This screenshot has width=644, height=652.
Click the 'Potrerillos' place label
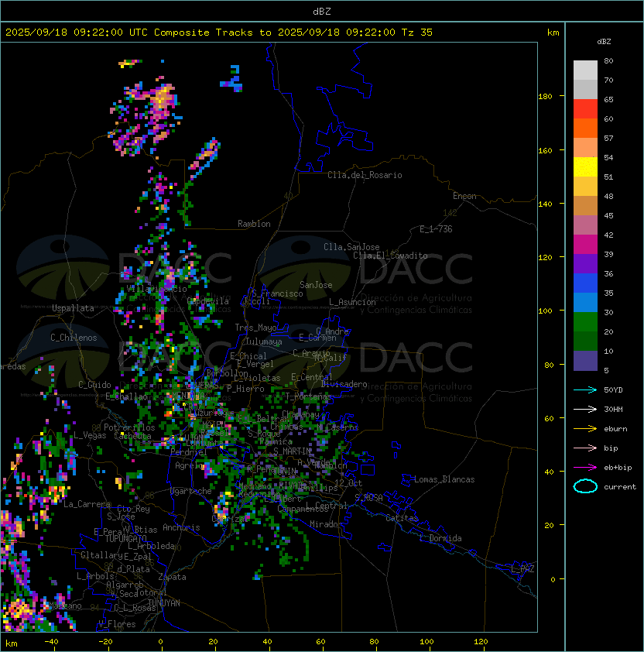click(129, 427)
